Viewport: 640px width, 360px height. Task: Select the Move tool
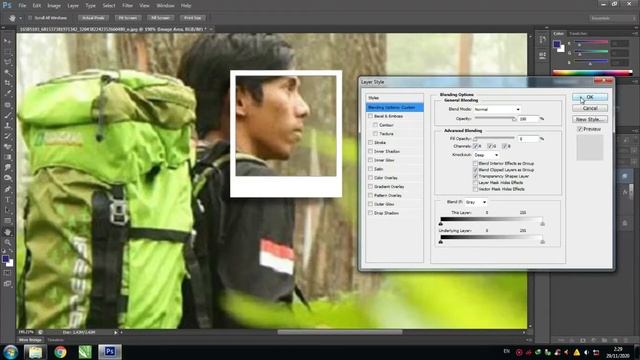[x=8, y=41]
